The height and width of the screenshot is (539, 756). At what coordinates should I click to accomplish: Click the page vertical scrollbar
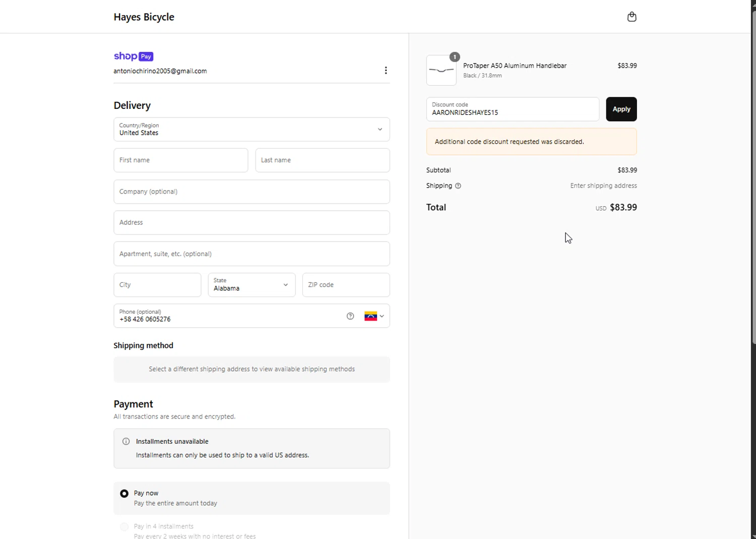[x=753, y=176]
